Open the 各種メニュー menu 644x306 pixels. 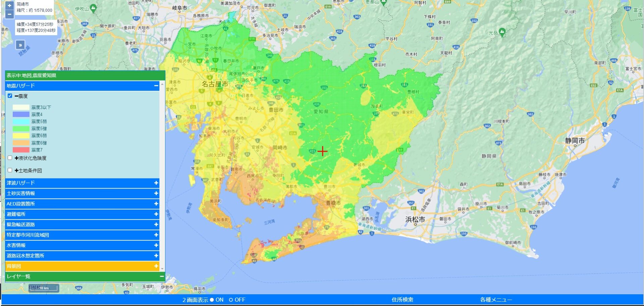pos(496,300)
